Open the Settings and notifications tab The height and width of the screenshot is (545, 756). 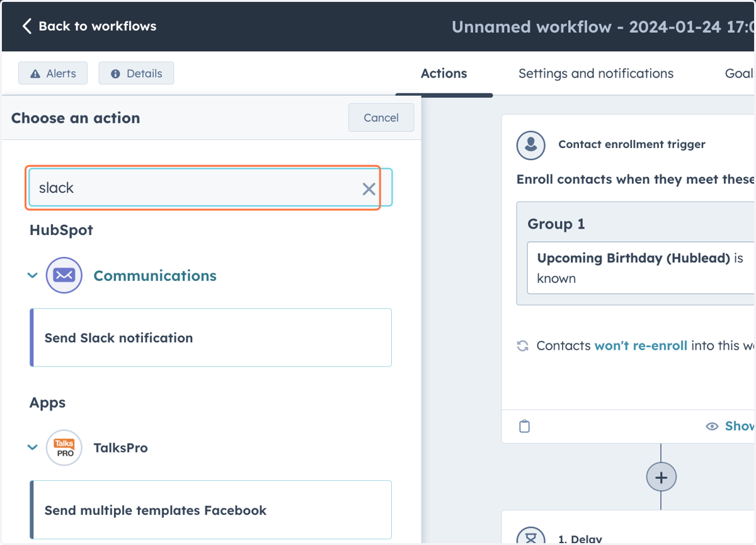point(596,74)
